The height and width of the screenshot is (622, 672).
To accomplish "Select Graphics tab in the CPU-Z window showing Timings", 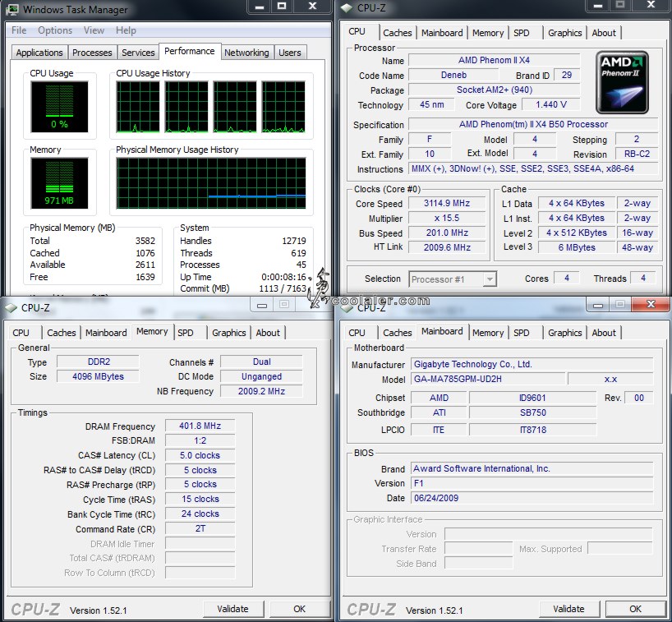I will (229, 333).
